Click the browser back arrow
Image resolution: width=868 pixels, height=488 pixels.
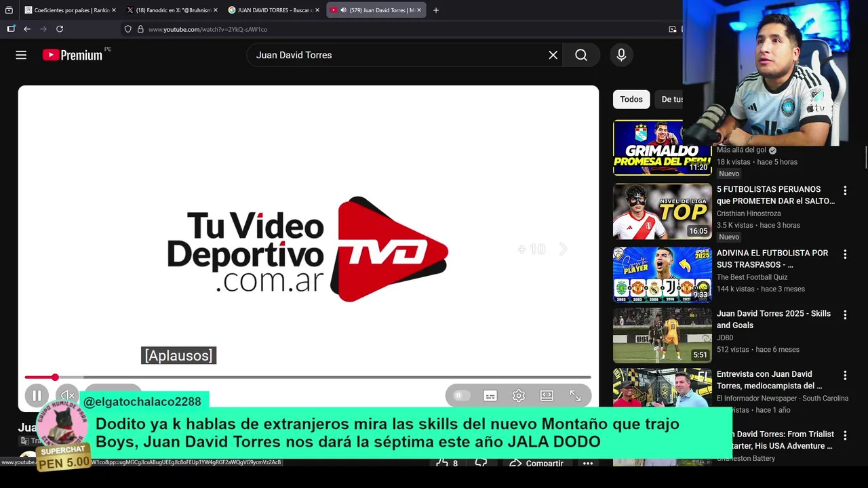pyautogui.click(x=27, y=29)
